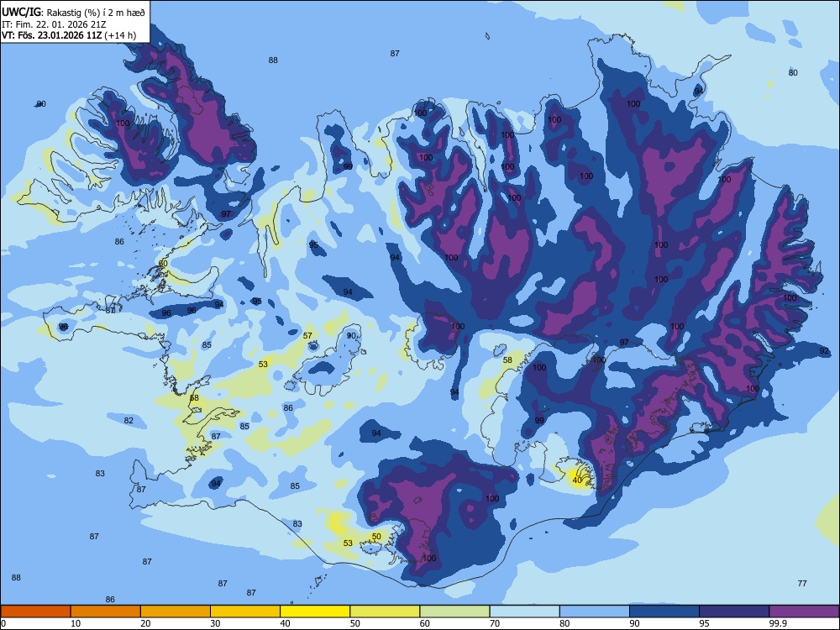
Task: Click the '20' legend tick label
Action: coord(145,623)
